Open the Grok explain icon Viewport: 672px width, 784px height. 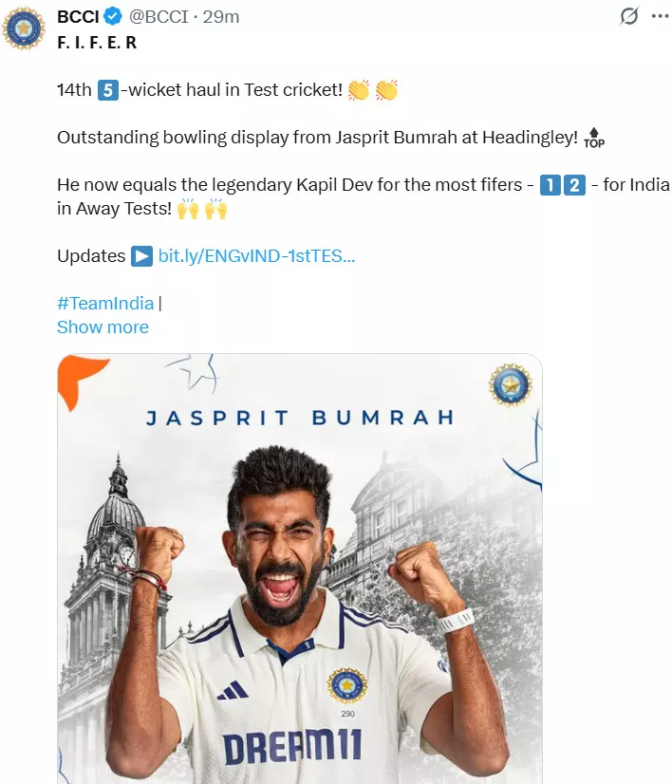(x=629, y=16)
